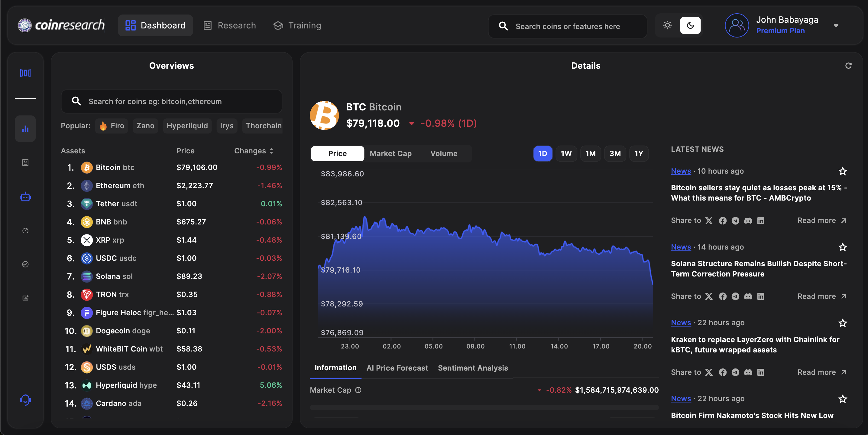Select Cardano ada row
The width and height of the screenshot is (868, 435).
click(x=171, y=403)
